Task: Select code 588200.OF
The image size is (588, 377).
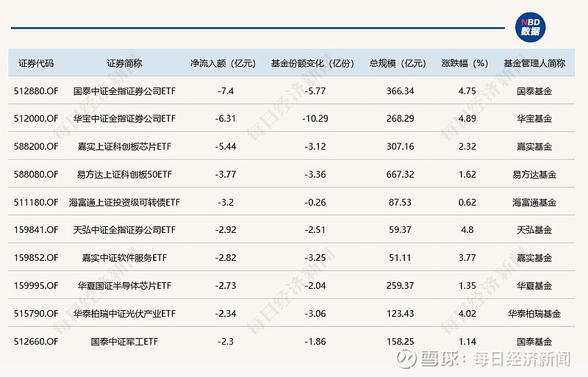Action: [x=36, y=147]
